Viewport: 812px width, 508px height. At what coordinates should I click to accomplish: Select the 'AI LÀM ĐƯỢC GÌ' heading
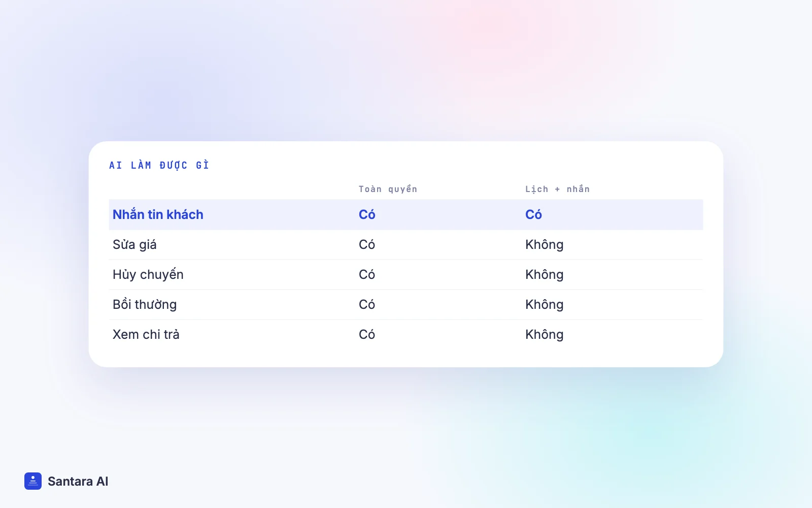coord(159,165)
